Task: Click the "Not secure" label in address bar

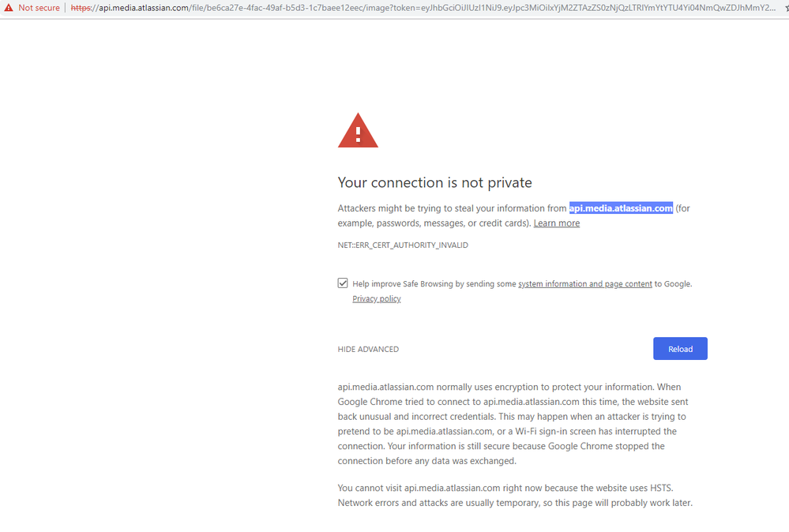Action: 39,8
